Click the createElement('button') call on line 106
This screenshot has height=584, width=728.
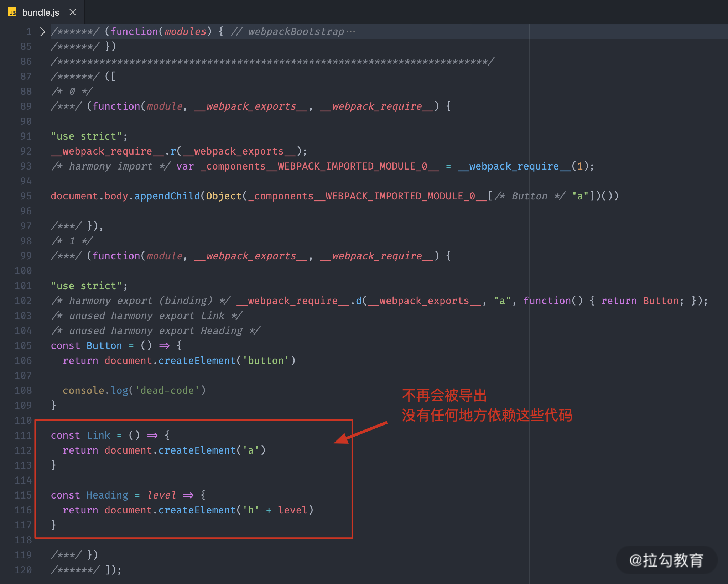click(x=227, y=361)
